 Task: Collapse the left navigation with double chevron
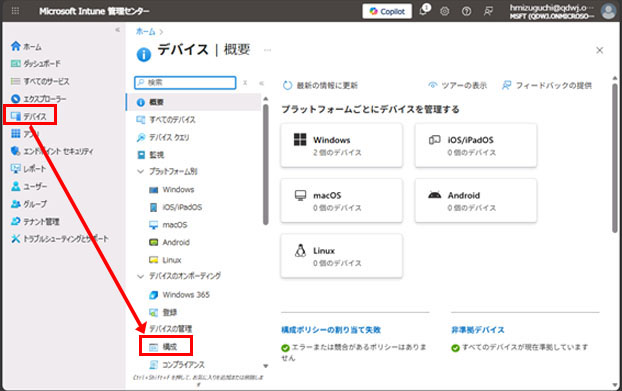(117, 30)
